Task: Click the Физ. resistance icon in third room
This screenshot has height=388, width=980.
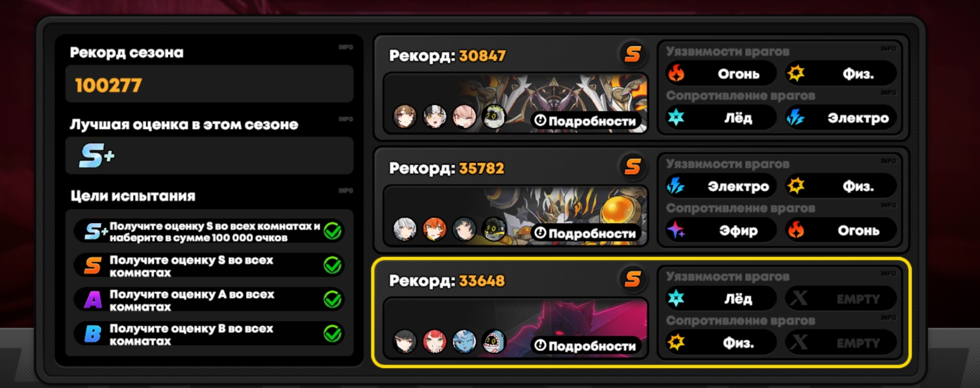Action: [x=676, y=343]
